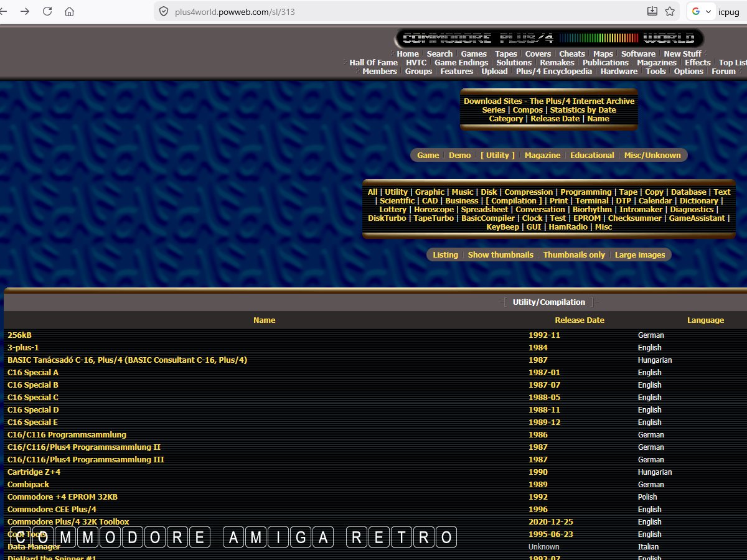Open Plus/4 Encyclopedia in the navigation
Viewport: 747px width, 560px height.
pos(553,72)
